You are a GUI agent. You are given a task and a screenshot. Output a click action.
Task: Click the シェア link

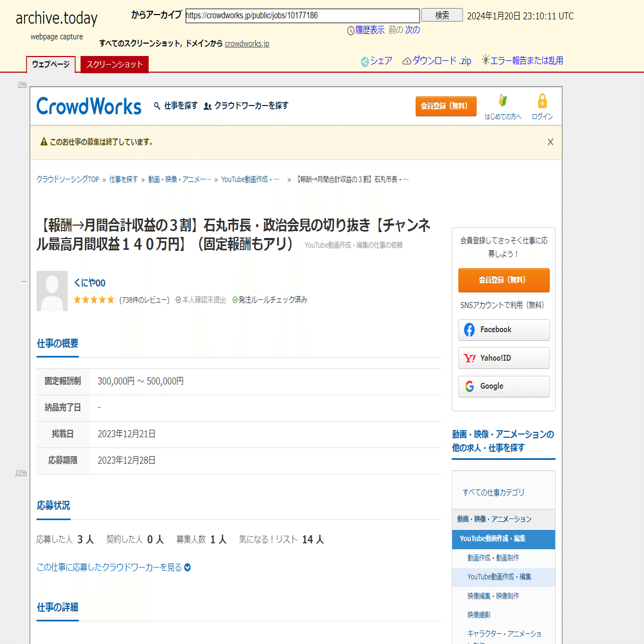coord(381,61)
